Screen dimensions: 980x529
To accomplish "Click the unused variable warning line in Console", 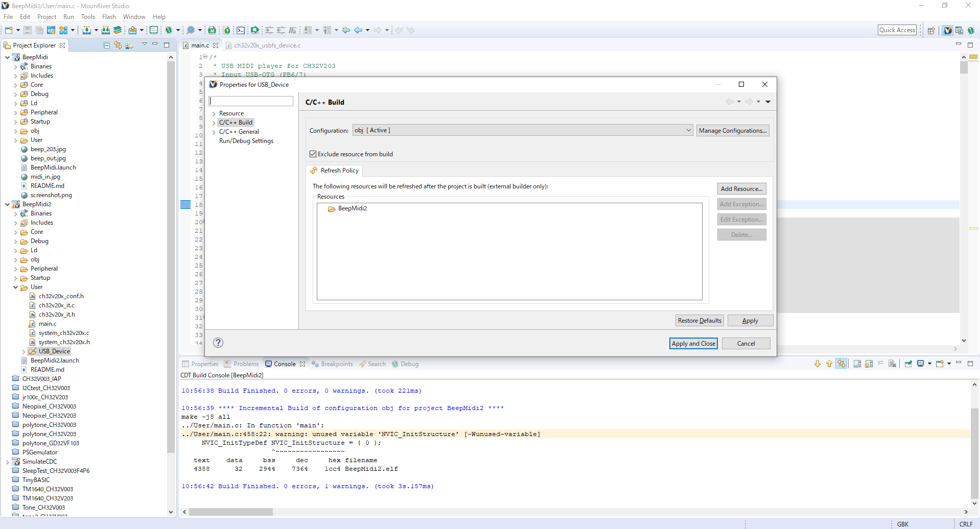I will (361, 434).
